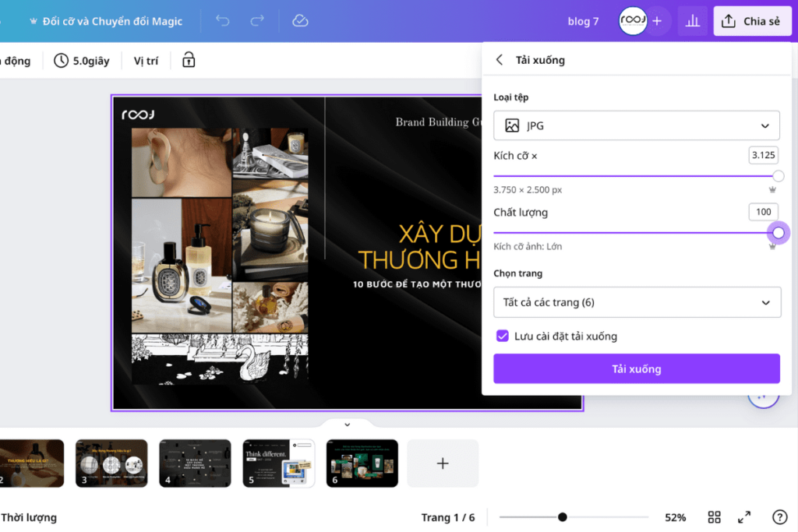Click the Chất lượng 100 input field
The height and width of the screenshot is (532, 798).
pos(764,212)
